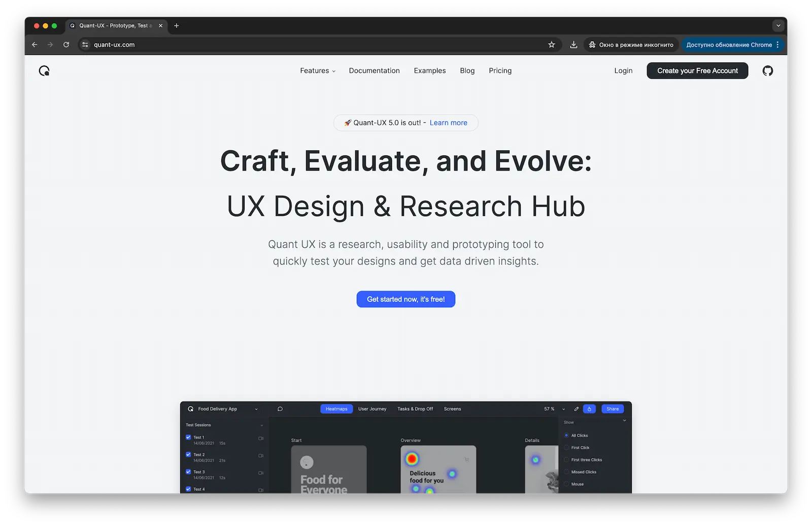This screenshot has height=526, width=812.
Task: Open the Pricing page
Action: pos(500,71)
